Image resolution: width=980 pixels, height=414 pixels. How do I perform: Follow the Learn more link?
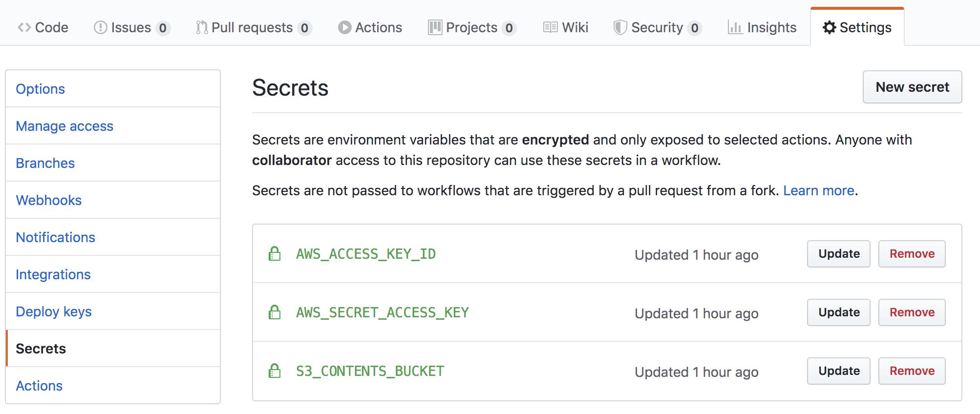click(x=819, y=190)
